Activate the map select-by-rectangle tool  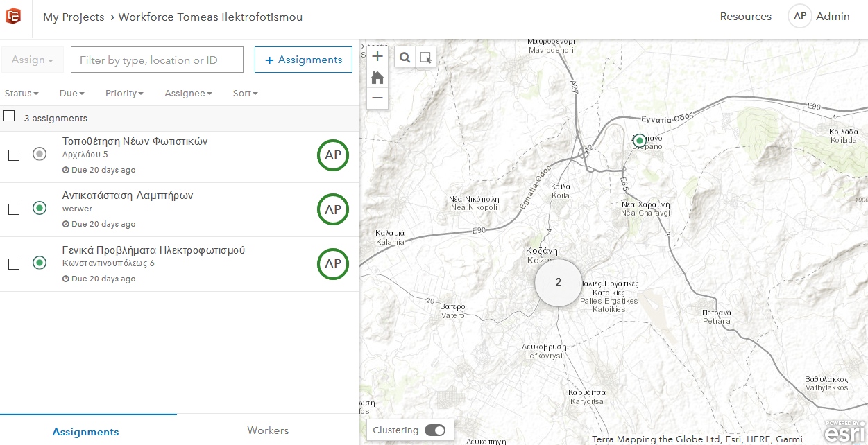tap(425, 57)
